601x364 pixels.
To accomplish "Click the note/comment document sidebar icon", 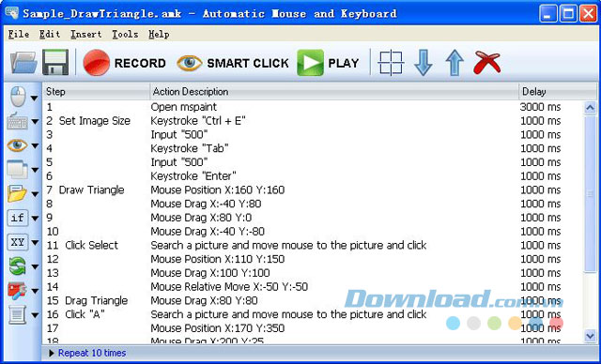I will pos(17,314).
